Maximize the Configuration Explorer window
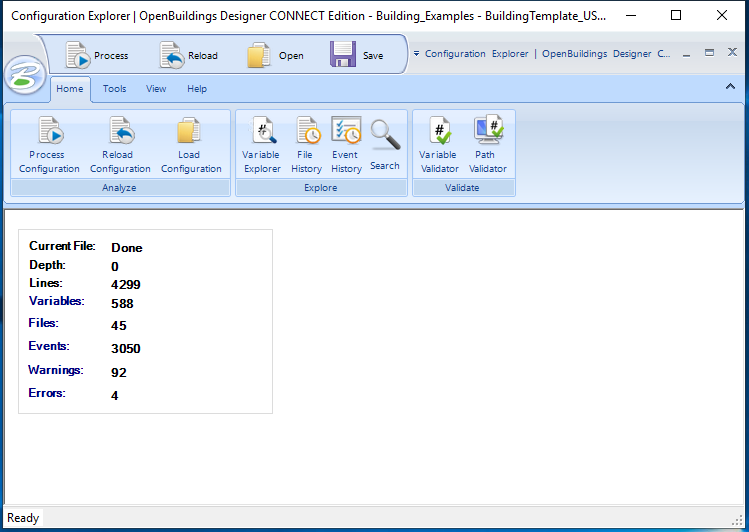749x532 pixels. coord(676,15)
